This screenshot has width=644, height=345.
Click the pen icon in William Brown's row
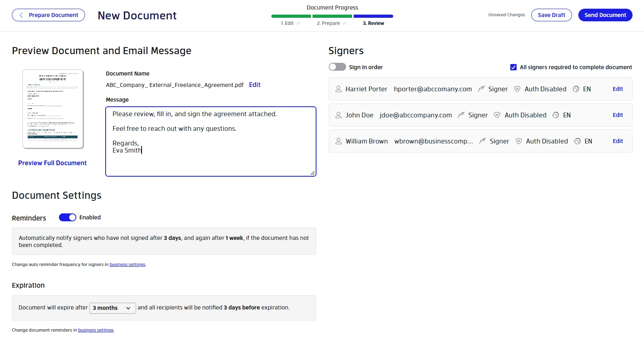(x=483, y=141)
